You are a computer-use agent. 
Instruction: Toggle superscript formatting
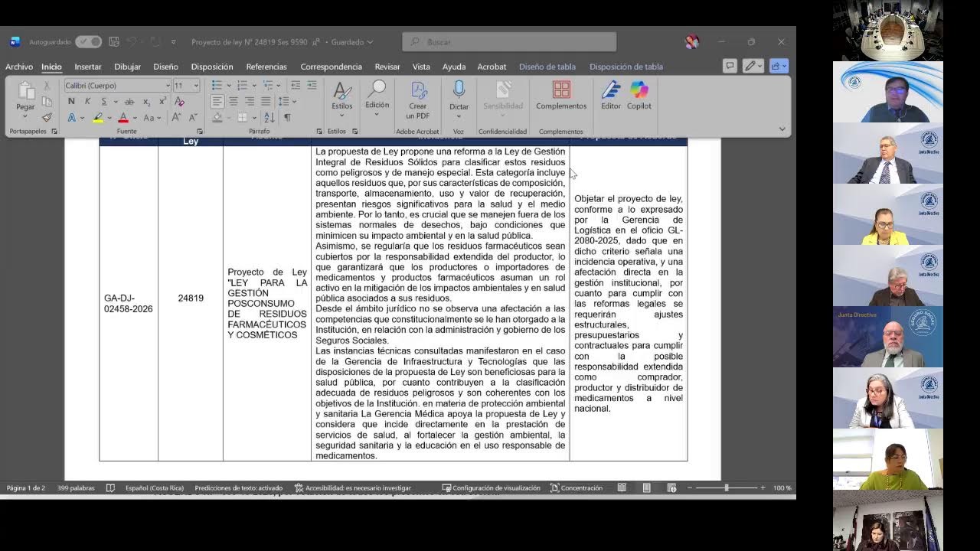click(x=162, y=102)
